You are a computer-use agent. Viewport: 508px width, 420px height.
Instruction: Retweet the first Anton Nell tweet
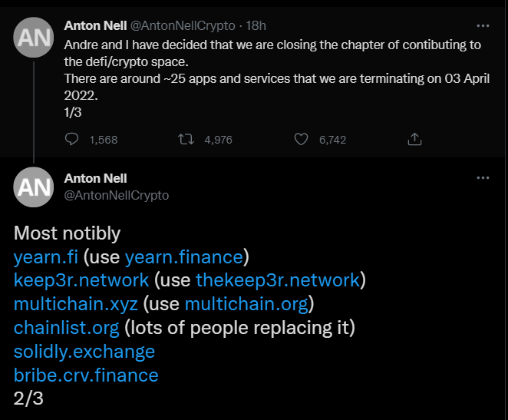point(186,139)
